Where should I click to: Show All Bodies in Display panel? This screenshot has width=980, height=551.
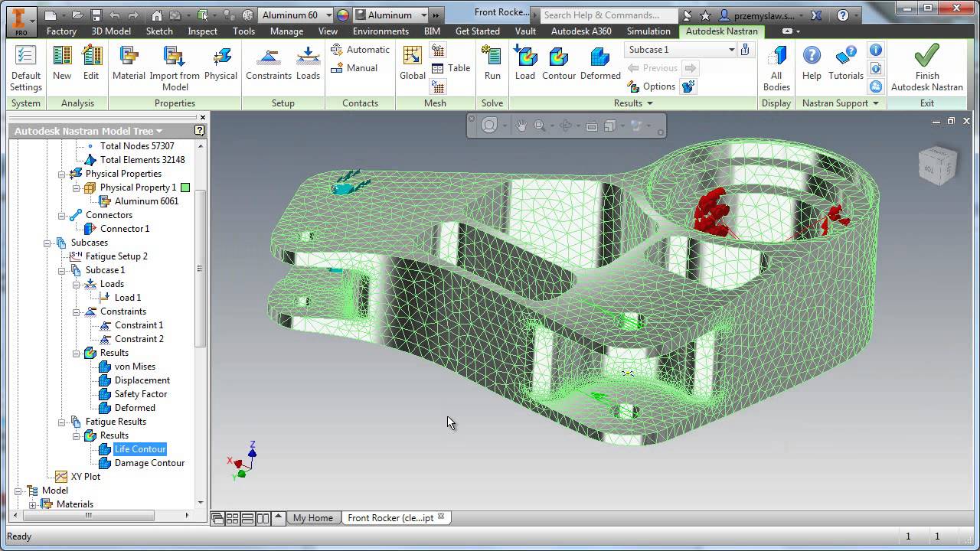coord(776,67)
